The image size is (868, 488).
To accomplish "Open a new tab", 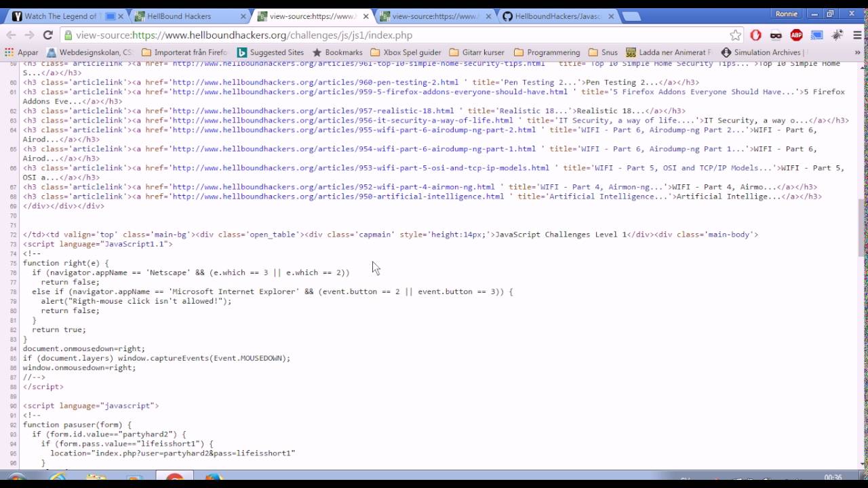I will coord(631,17).
